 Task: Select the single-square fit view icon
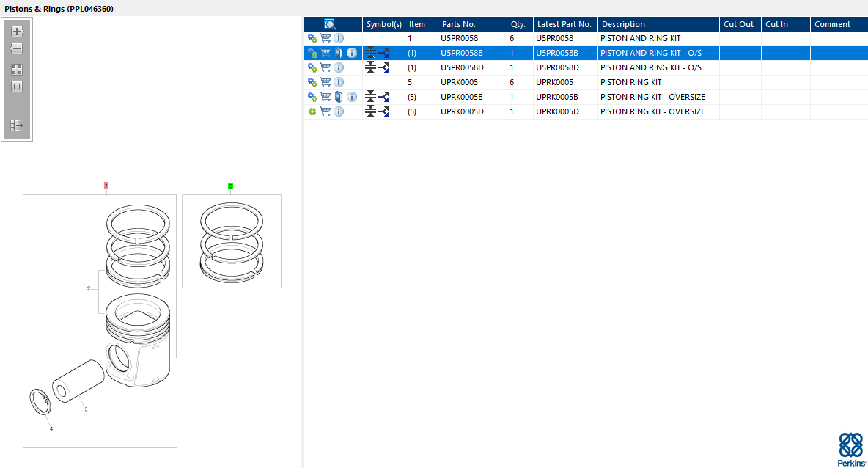click(17, 87)
